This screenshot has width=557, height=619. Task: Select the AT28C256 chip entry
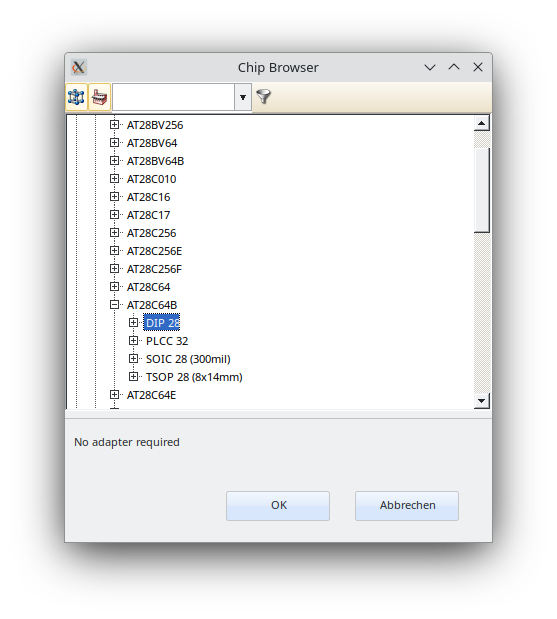click(x=151, y=233)
